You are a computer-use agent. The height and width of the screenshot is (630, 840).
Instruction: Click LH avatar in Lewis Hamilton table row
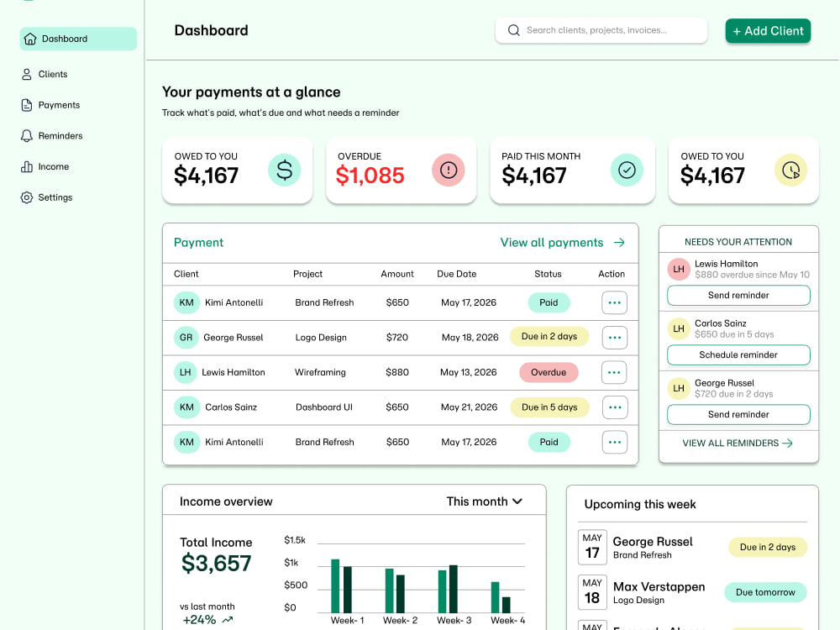[x=186, y=372]
